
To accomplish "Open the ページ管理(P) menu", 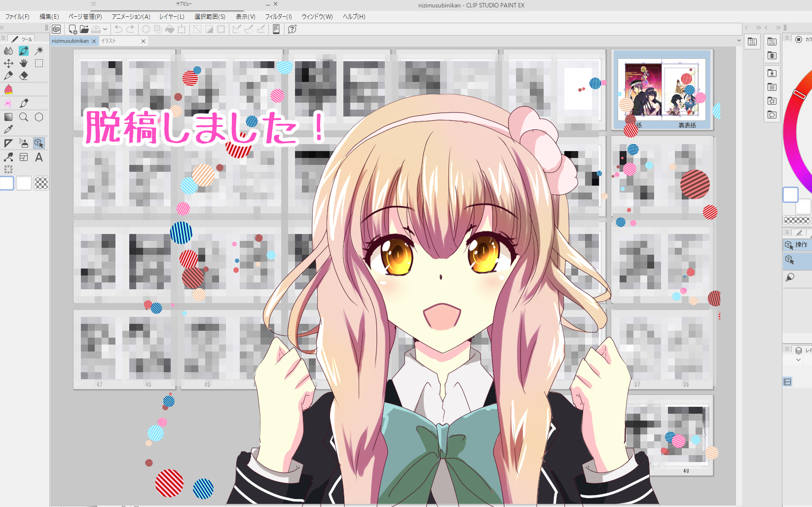I will tap(85, 17).
